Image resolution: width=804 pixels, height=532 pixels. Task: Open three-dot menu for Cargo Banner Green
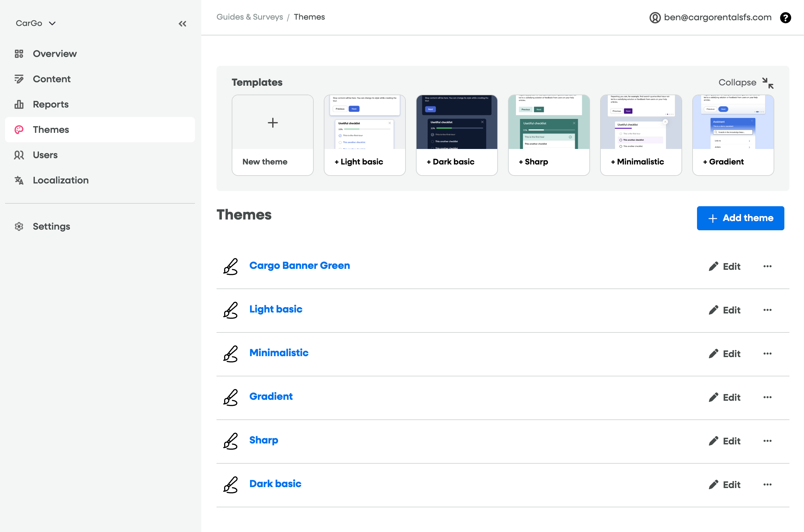(767, 266)
